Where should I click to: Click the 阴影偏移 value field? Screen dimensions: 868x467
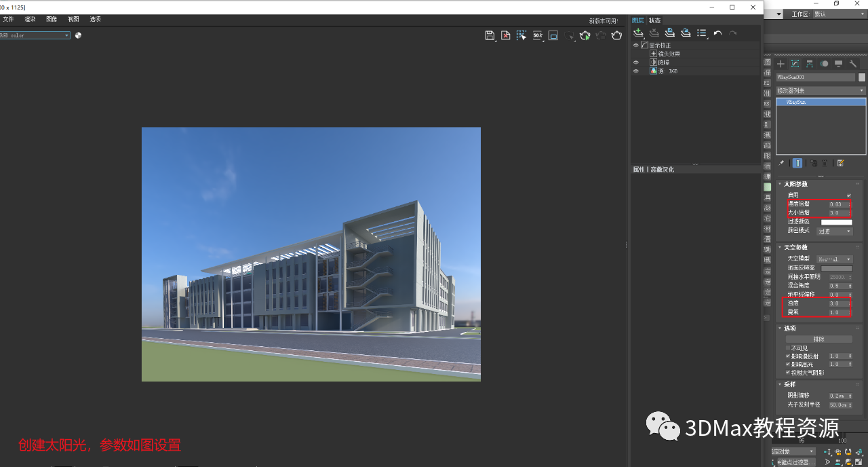pyautogui.click(x=837, y=395)
